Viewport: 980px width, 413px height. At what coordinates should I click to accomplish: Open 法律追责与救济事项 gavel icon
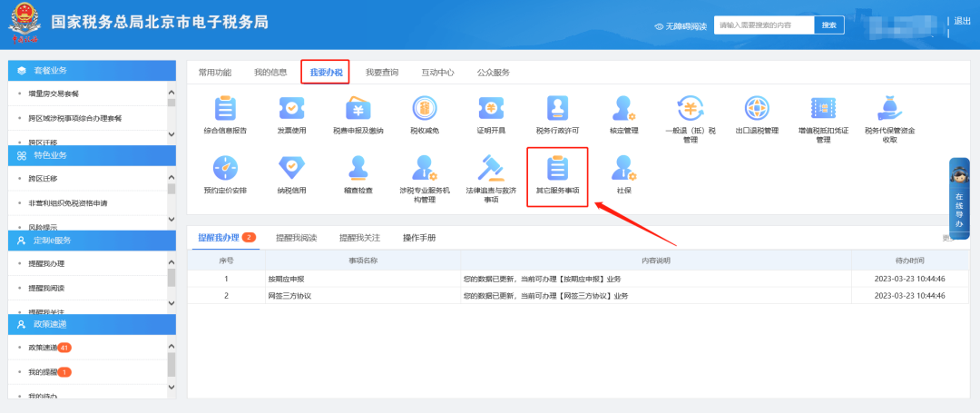490,170
